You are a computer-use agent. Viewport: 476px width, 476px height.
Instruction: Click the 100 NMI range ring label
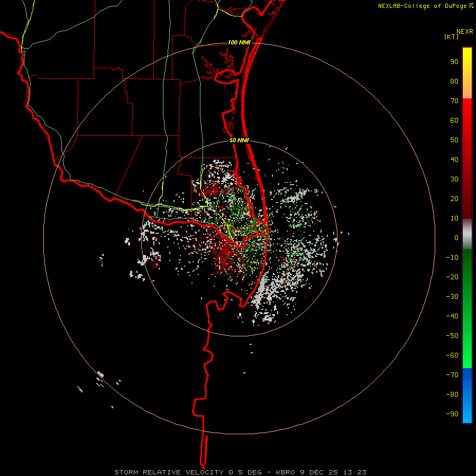coord(239,42)
